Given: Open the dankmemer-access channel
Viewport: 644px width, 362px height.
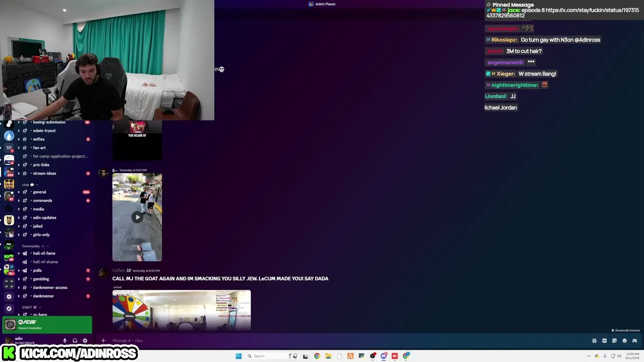Looking at the screenshot, I should tap(50, 288).
